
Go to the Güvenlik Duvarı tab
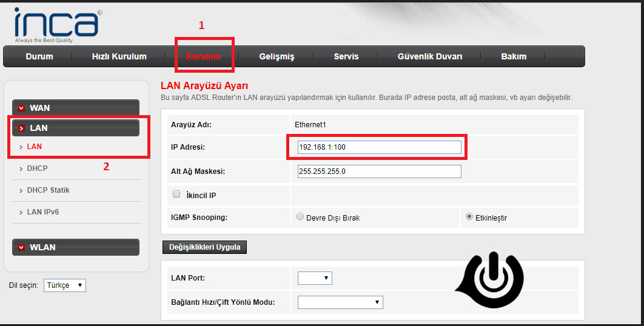429,56
